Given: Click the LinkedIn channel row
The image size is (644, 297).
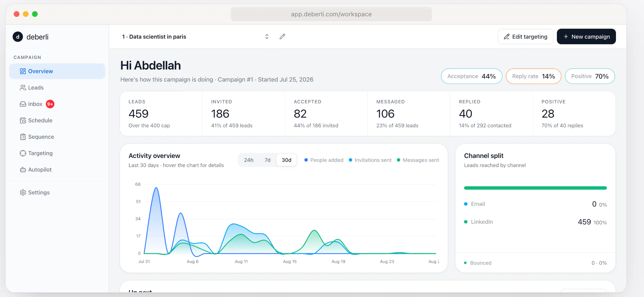Looking at the screenshot, I should point(535,222).
